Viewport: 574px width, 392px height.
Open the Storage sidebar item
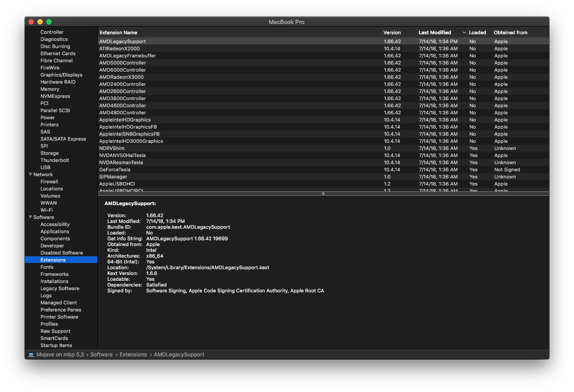pos(49,153)
